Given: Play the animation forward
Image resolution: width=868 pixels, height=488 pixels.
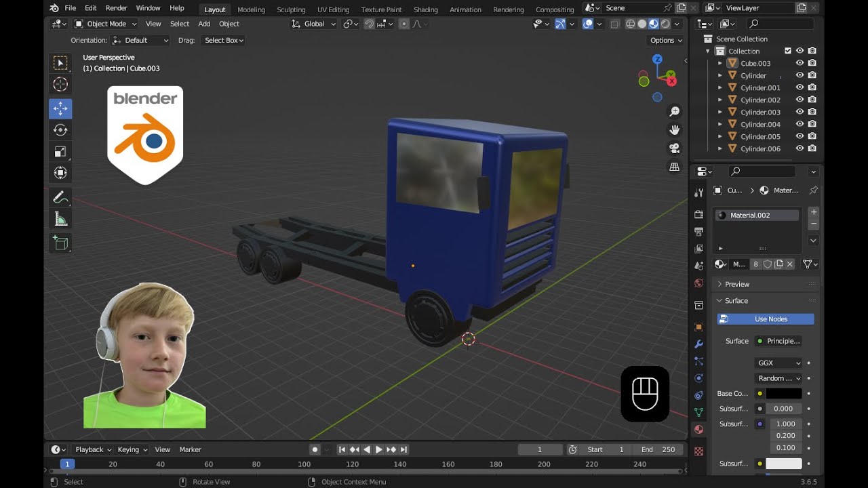Looking at the screenshot, I should pyautogui.click(x=379, y=449).
